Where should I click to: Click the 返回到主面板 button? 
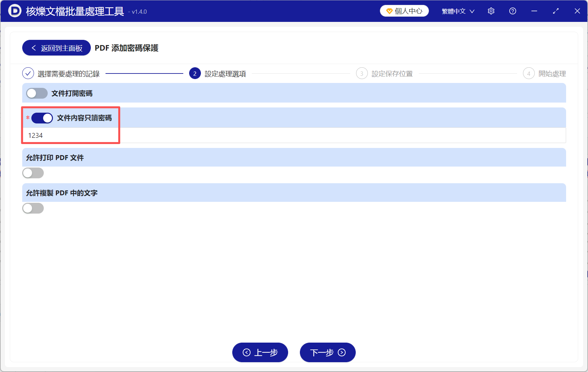pos(56,48)
